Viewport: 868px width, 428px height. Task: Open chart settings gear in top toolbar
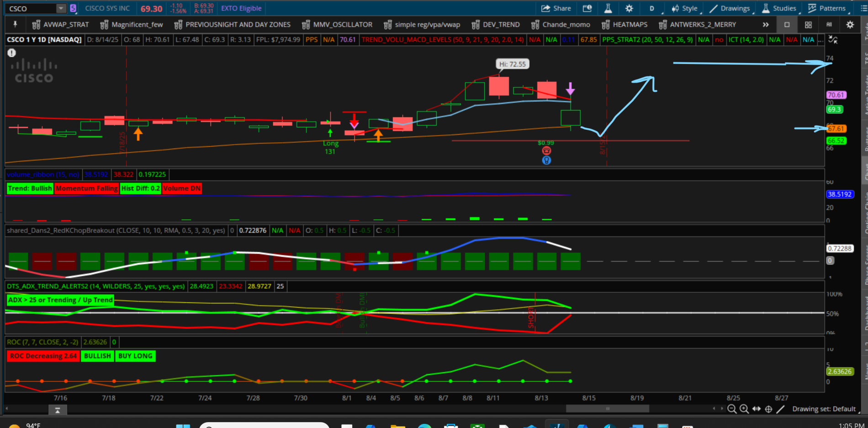[x=629, y=8]
